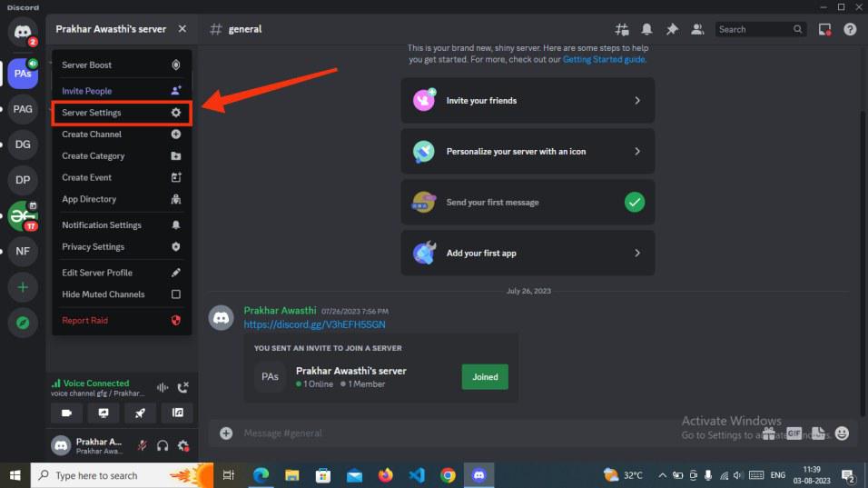Select the PAs server icon
The image size is (868, 488).
pos(23,74)
